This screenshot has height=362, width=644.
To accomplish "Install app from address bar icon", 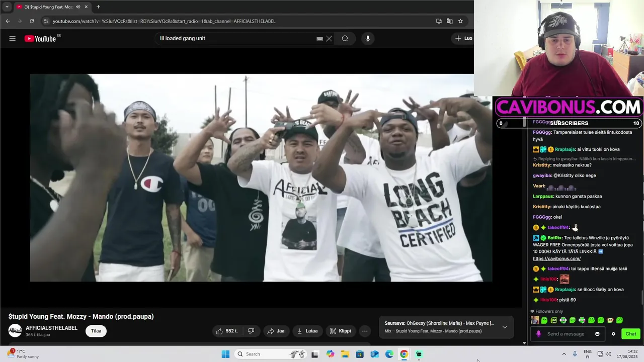I will tap(439, 21).
